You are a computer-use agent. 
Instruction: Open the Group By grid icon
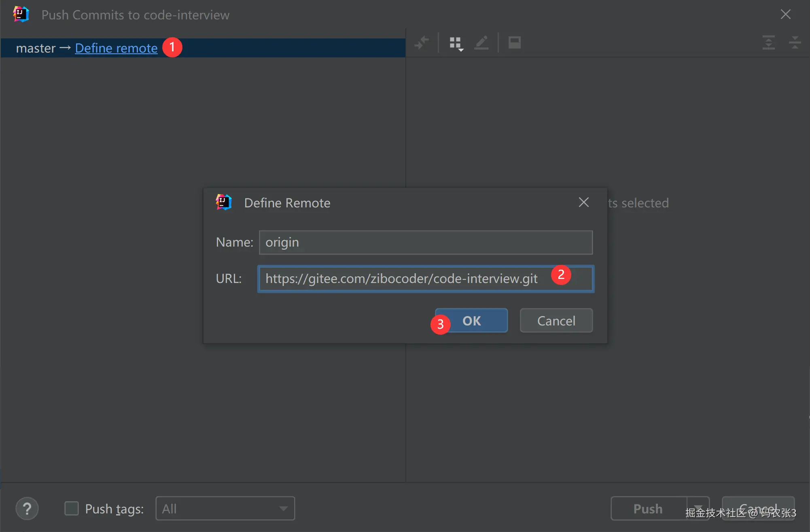(x=456, y=43)
